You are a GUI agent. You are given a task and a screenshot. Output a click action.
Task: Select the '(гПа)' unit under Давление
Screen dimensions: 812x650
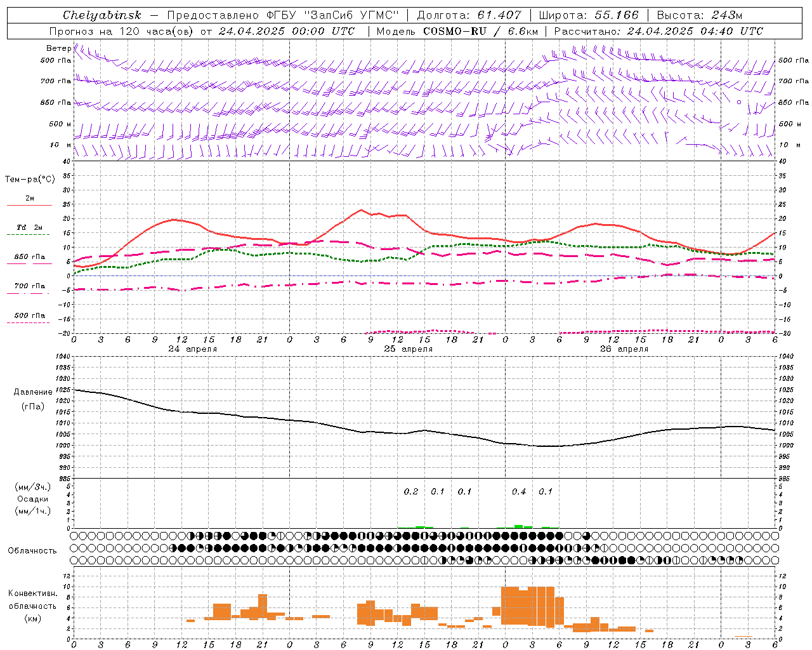click(33, 406)
